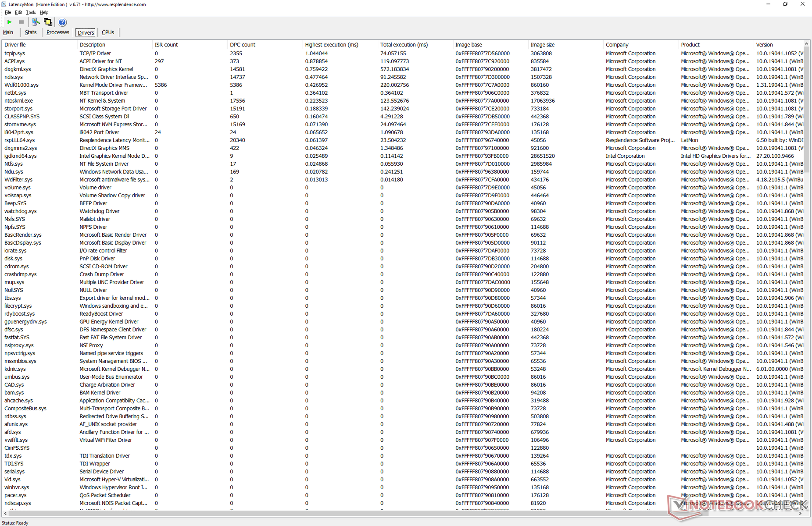Select the netbt.sys driver row

click(x=403, y=93)
